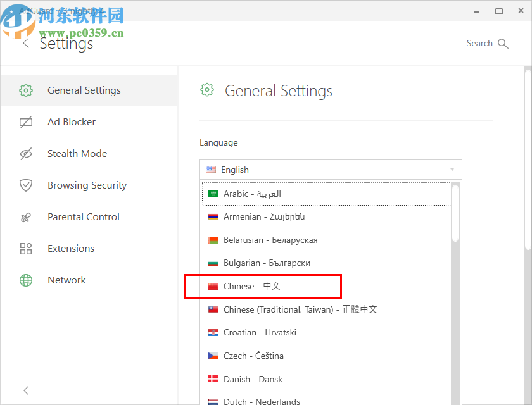Click the Network globe icon
Viewport: 532px width, 405px height.
pos(26,280)
